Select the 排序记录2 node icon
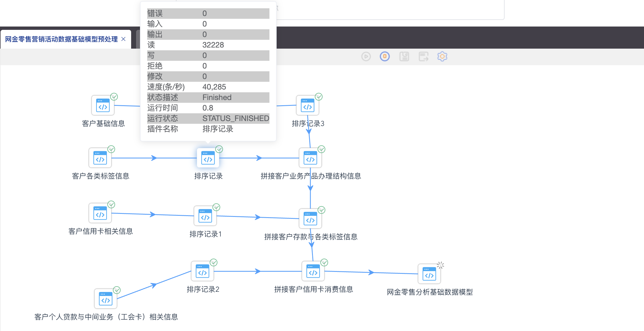Screen dimensions: 644x331 point(202,271)
